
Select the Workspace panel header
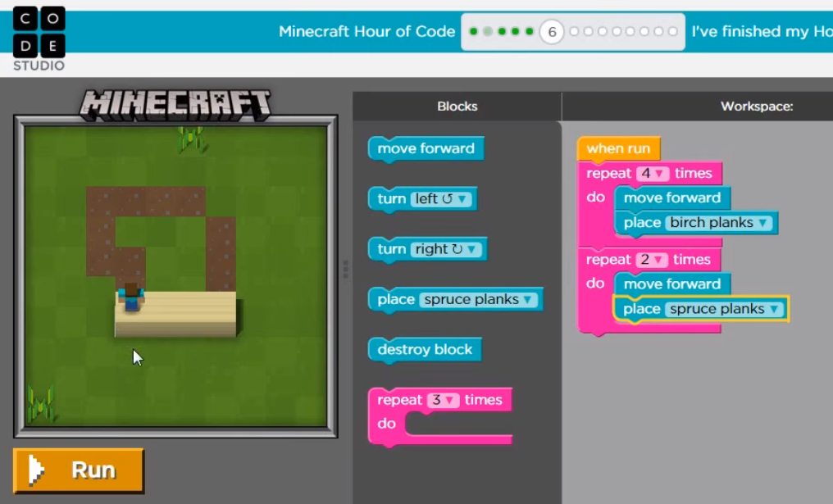(757, 107)
